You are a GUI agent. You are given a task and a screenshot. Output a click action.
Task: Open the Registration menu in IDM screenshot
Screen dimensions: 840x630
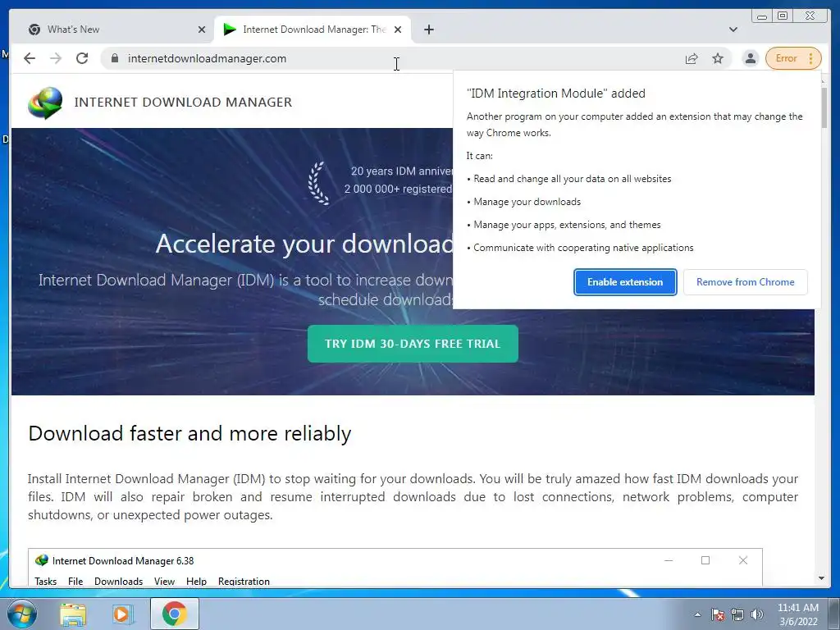(x=244, y=582)
